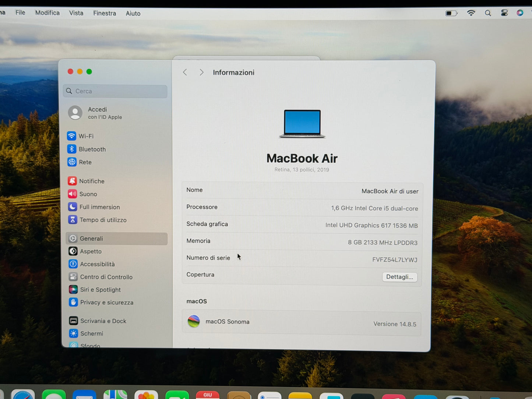This screenshot has width=532, height=399.
Task: Click the Wi-Fi status icon in menu bar
Action: point(471,13)
